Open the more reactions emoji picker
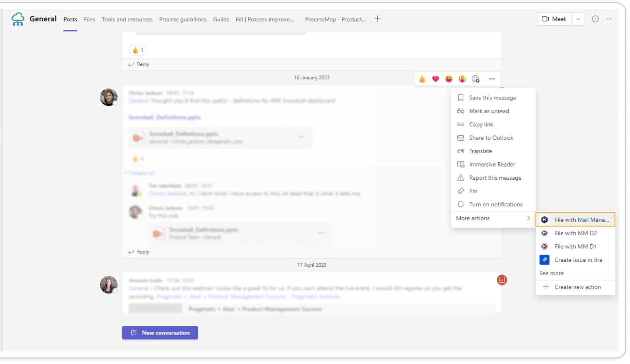 click(476, 79)
